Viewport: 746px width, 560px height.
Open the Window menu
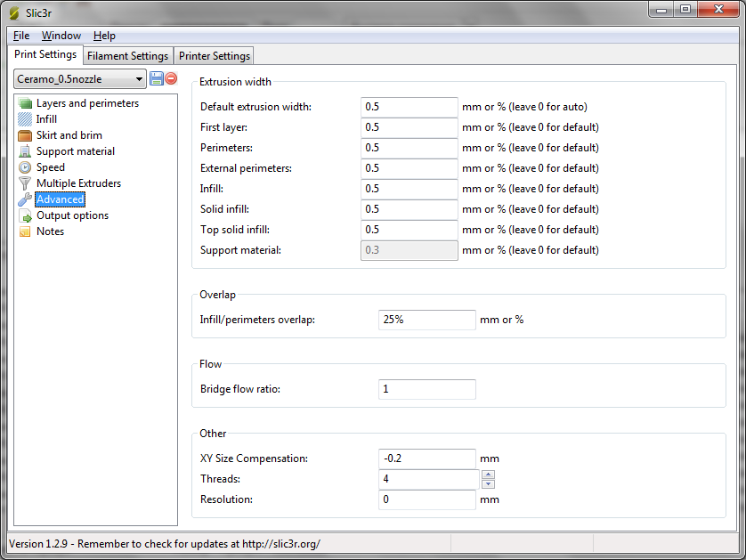pyautogui.click(x=61, y=36)
